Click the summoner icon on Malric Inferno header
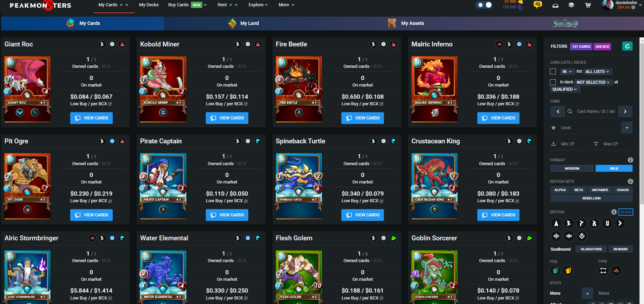This screenshot has height=304, width=644. [499, 44]
